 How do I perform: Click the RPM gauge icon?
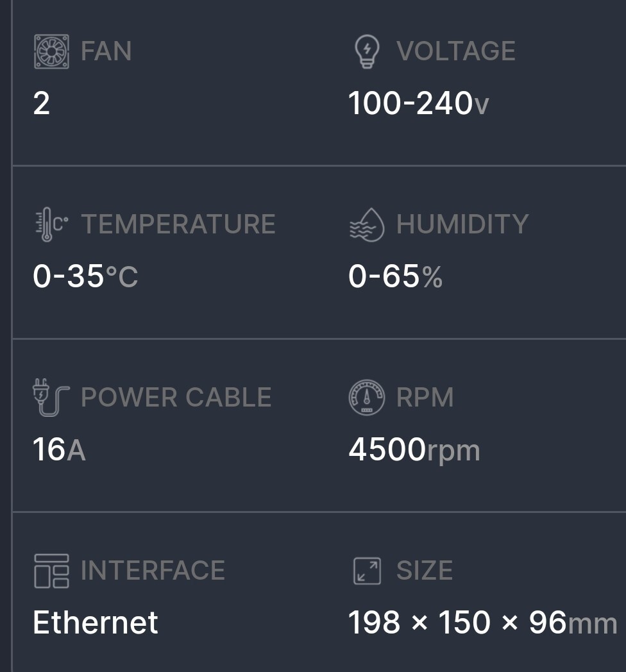367,398
